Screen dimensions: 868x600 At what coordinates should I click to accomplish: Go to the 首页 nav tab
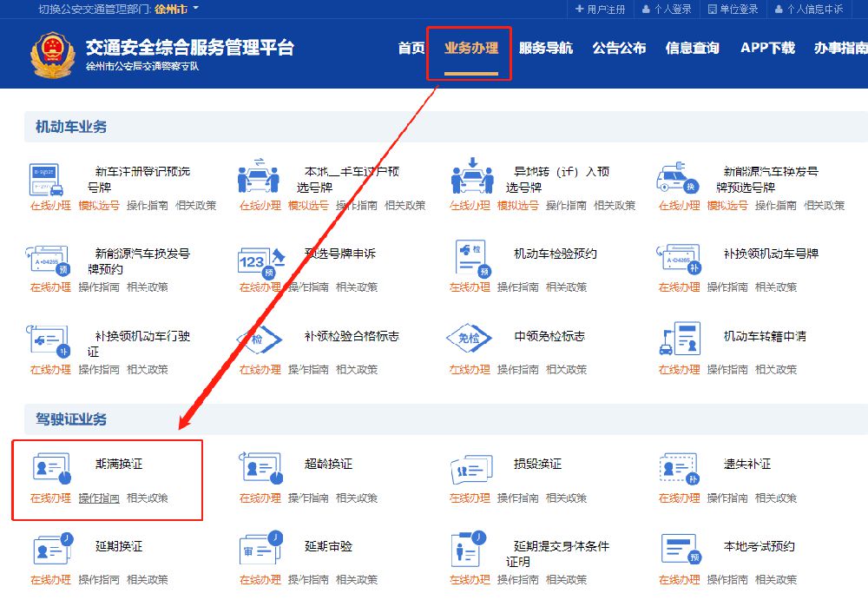click(411, 49)
